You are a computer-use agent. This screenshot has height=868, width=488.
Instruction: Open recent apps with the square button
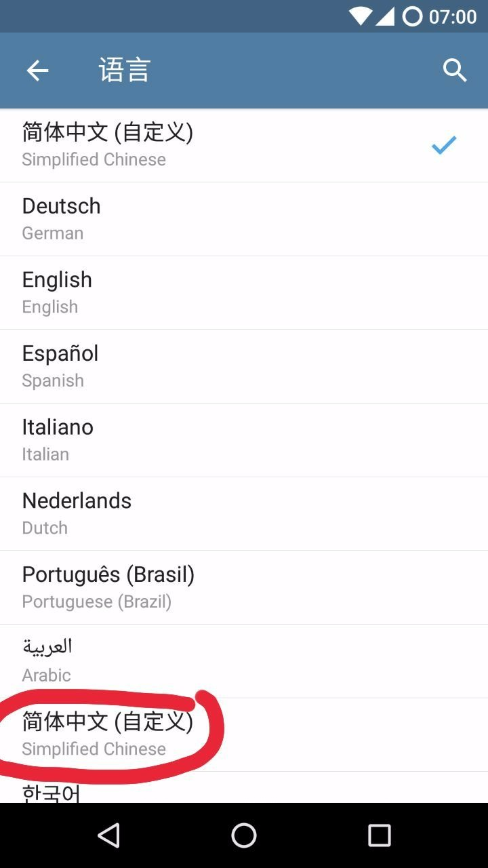click(380, 835)
